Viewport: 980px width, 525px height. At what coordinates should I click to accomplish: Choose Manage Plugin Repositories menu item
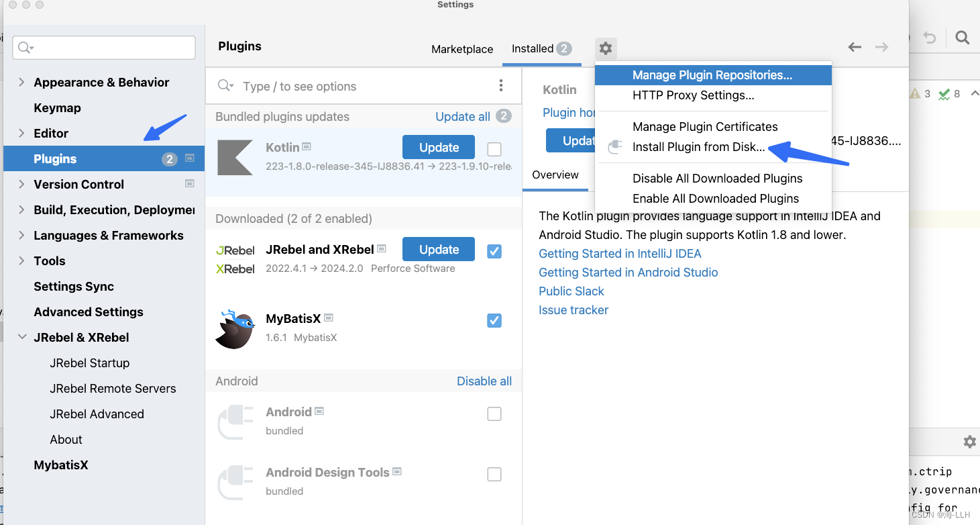click(713, 75)
